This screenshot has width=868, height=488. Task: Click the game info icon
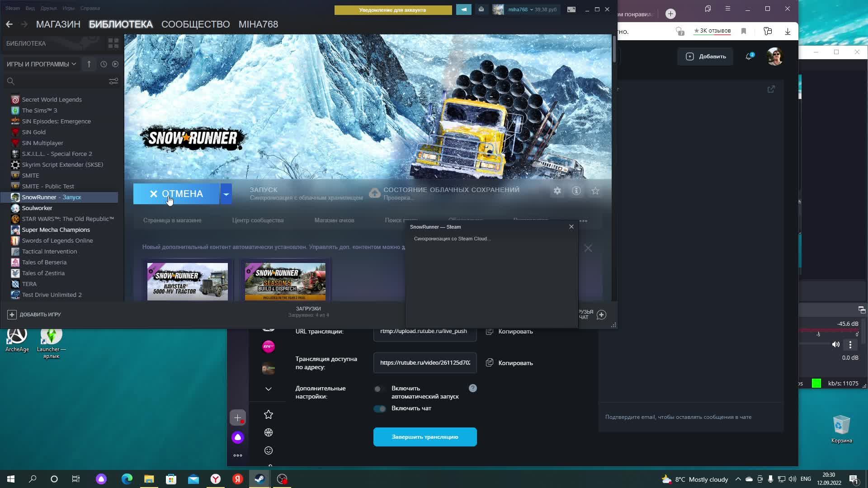(x=576, y=191)
